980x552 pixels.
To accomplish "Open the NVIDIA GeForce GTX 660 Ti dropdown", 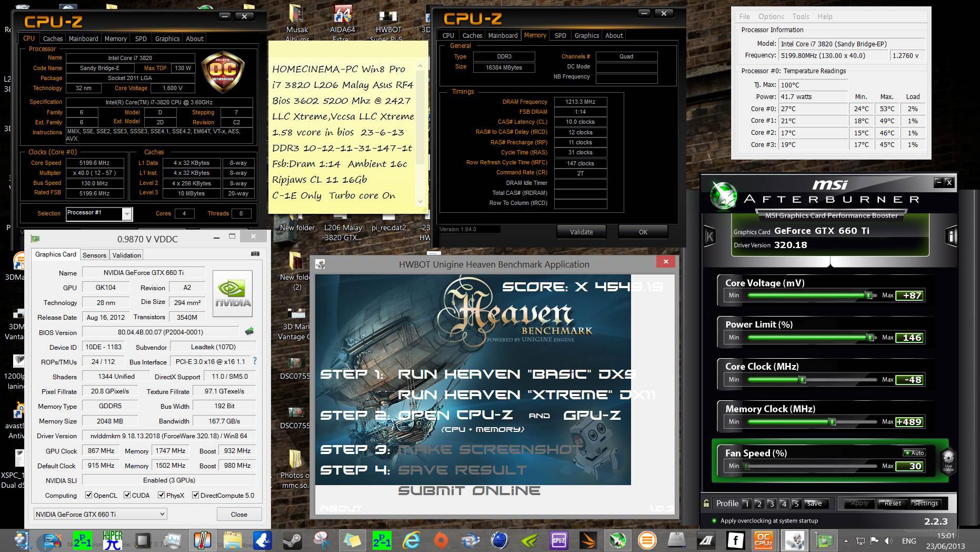I will point(101,514).
